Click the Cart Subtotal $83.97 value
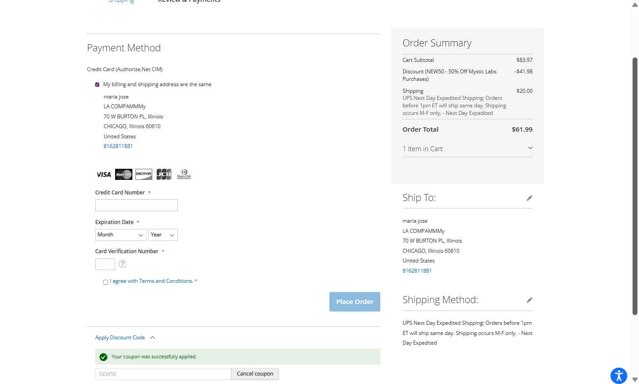 coord(524,60)
